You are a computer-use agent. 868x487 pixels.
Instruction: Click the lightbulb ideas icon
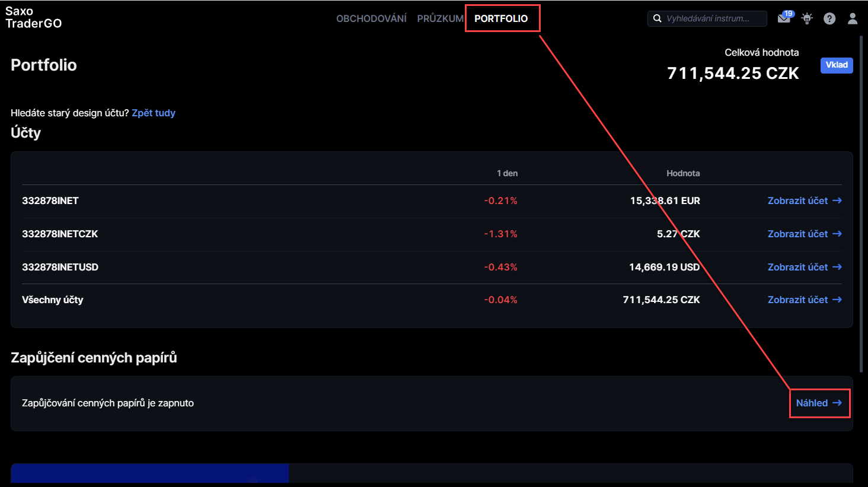(807, 18)
